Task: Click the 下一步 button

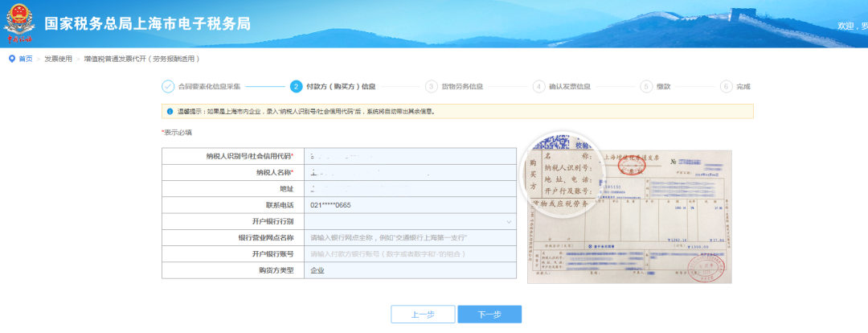Action: [x=489, y=314]
